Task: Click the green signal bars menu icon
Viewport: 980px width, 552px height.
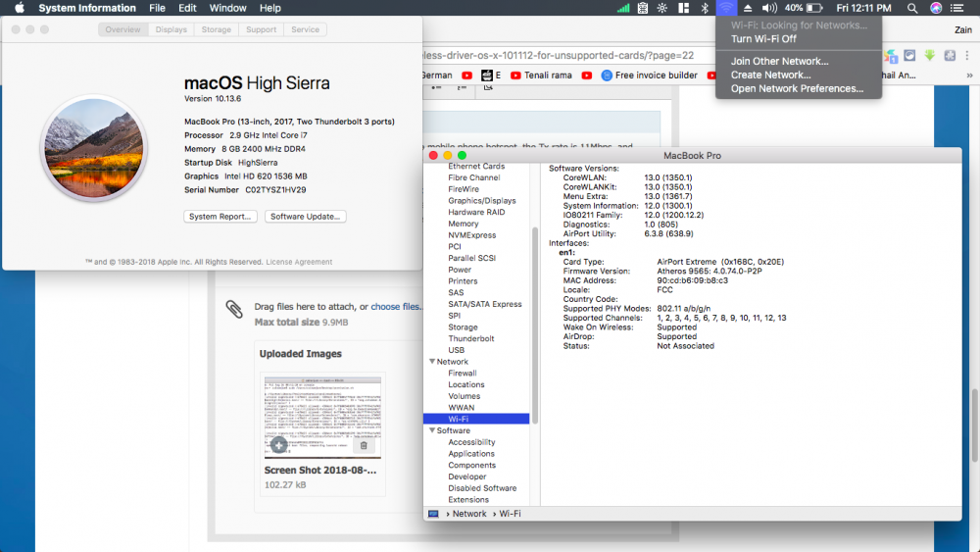Action: coord(623,8)
